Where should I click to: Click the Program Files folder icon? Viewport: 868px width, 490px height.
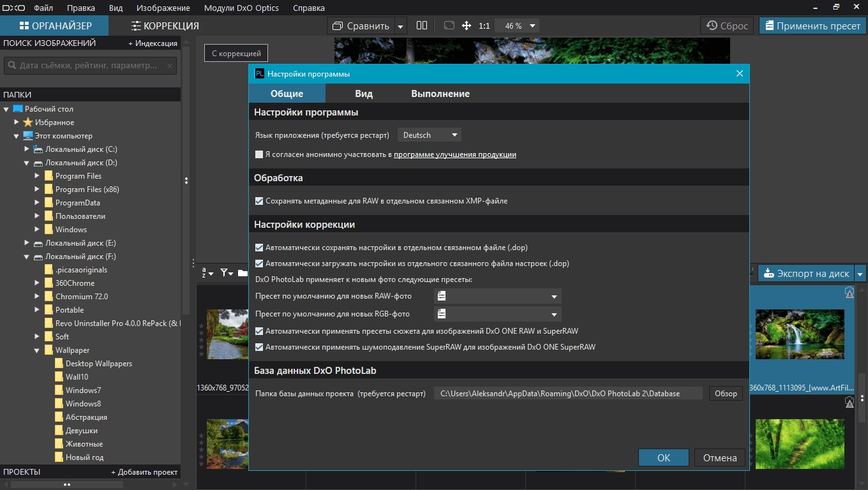click(49, 176)
